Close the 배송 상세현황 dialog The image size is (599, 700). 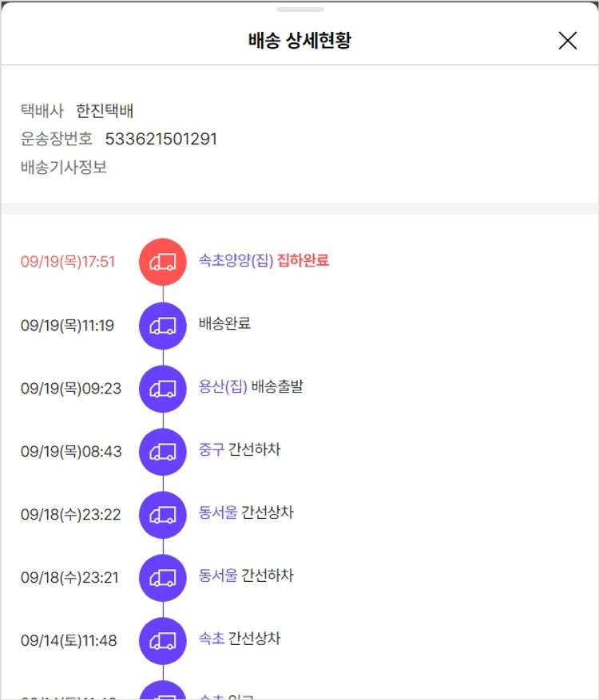pyautogui.click(x=567, y=41)
